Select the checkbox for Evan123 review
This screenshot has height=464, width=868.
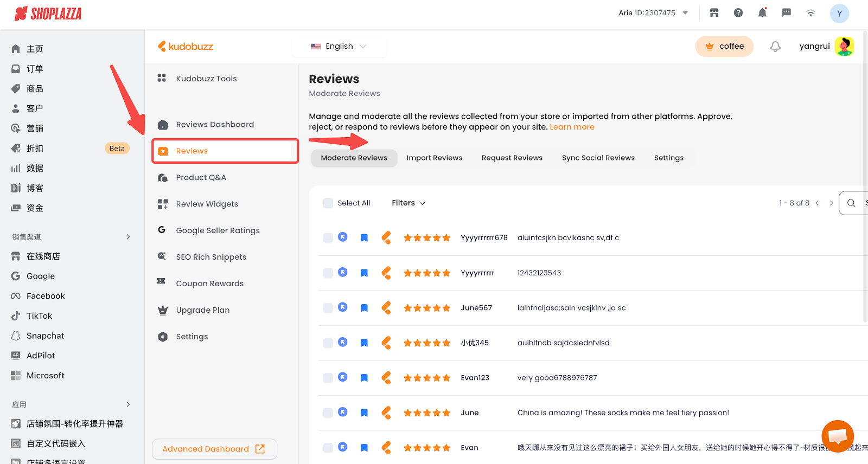pos(328,378)
